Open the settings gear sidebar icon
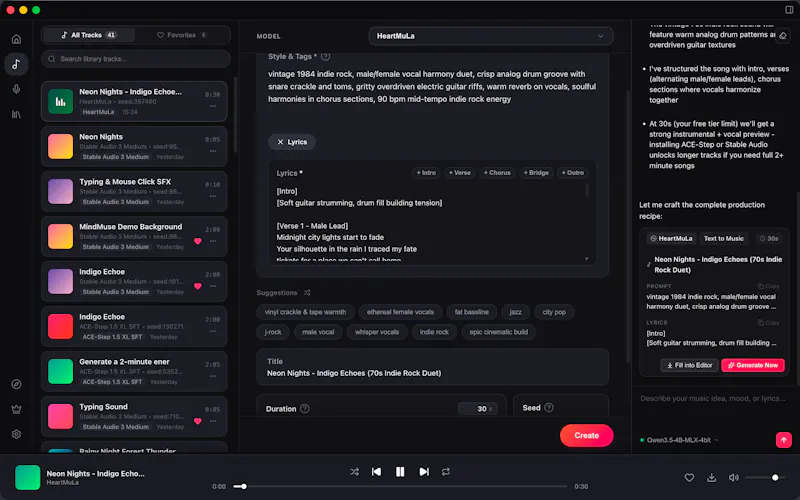The height and width of the screenshot is (500, 800). point(16,434)
